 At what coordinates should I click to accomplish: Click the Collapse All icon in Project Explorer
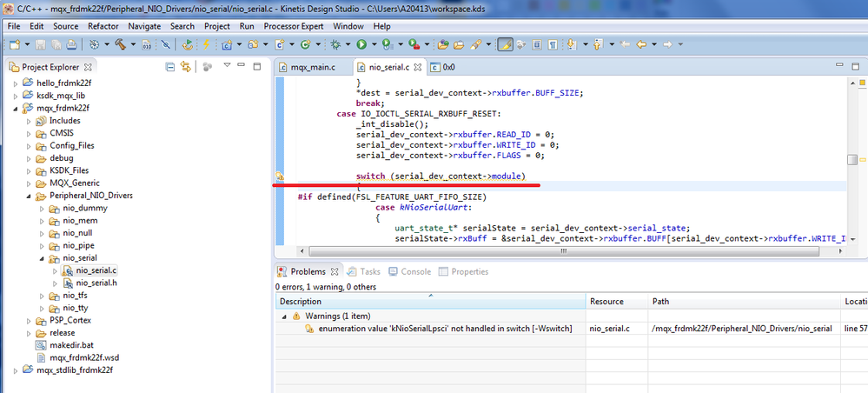(170, 67)
